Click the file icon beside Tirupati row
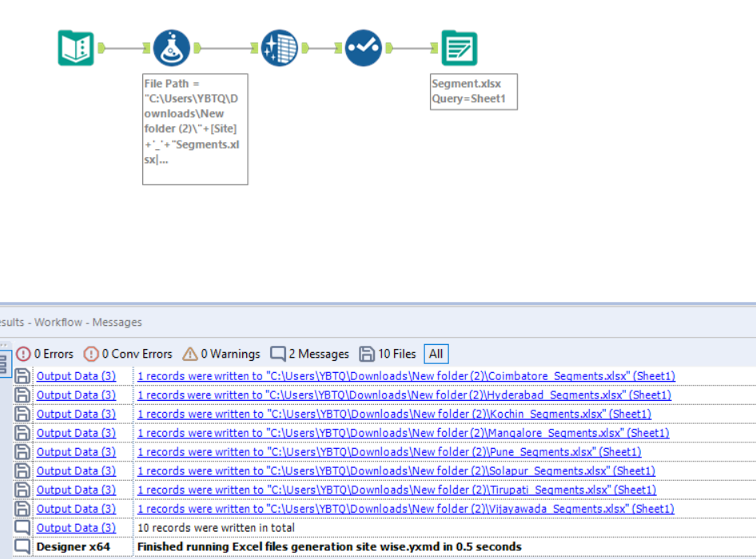This screenshot has width=756, height=559. [x=22, y=490]
